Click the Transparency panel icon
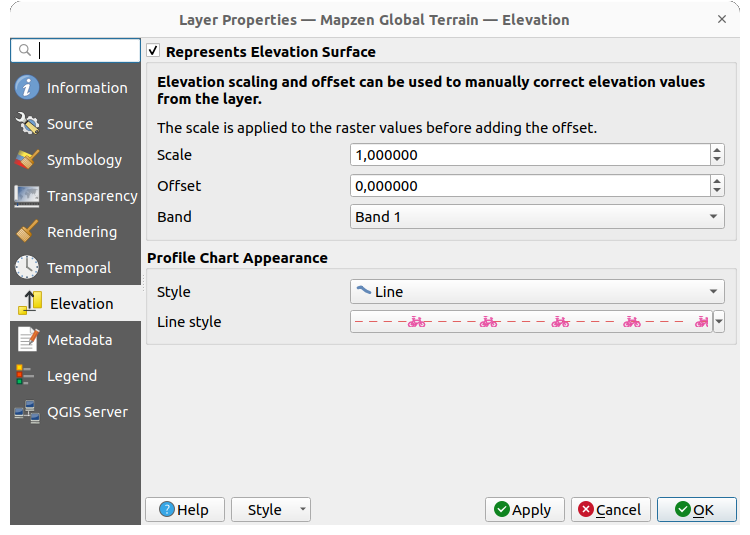Image resolution: width=750 pixels, height=535 pixels. (27, 196)
